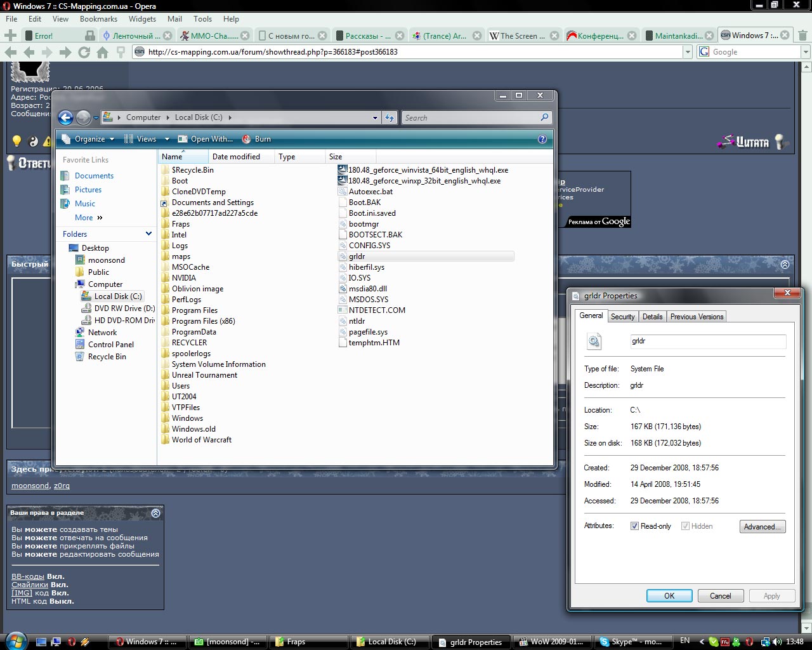812x650 pixels.
Task: Click Opera's reload page icon
Action: 84,52
